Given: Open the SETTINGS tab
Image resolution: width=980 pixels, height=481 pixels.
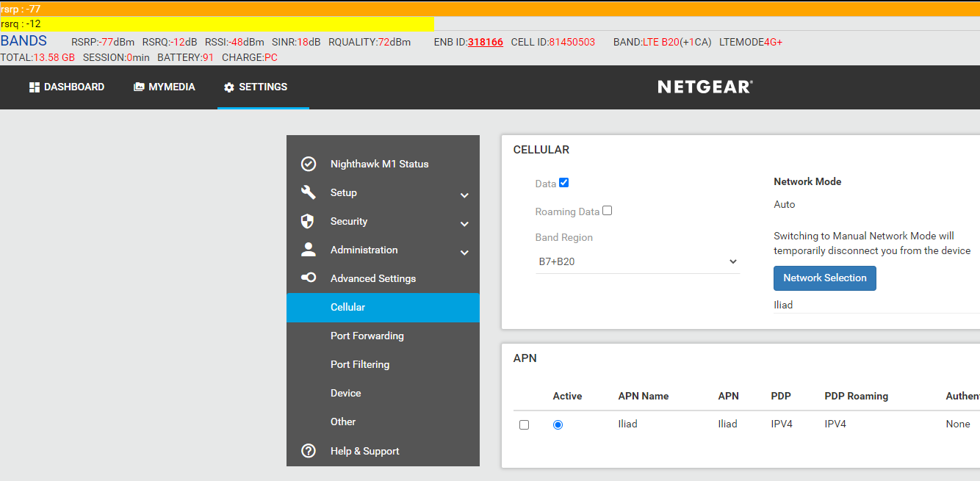Looking at the screenshot, I should tap(263, 87).
